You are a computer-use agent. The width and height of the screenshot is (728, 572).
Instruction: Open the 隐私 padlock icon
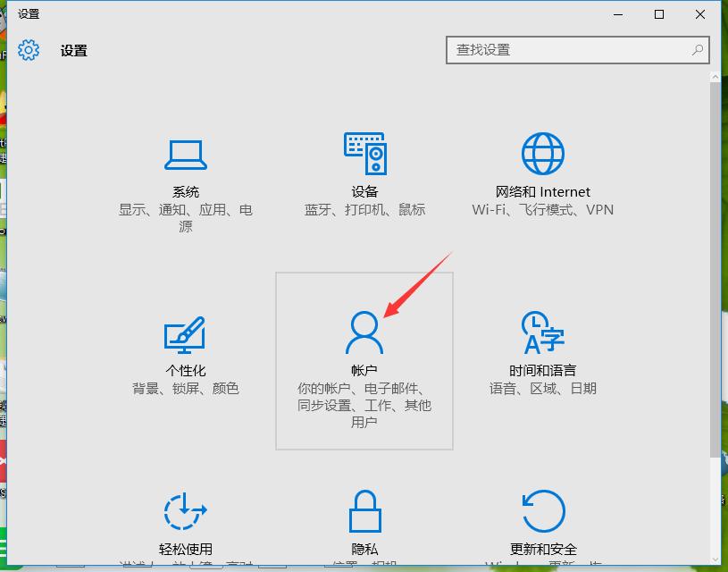[364, 512]
